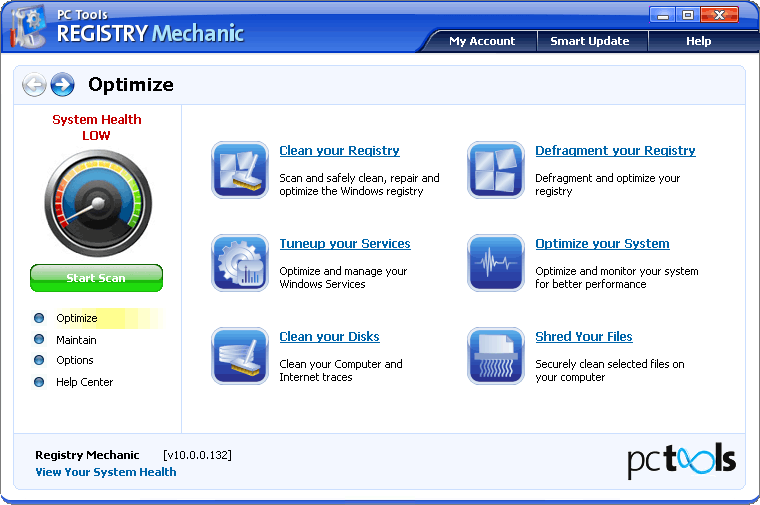
Task: Open the Defragment your Registry link
Action: point(615,151)
